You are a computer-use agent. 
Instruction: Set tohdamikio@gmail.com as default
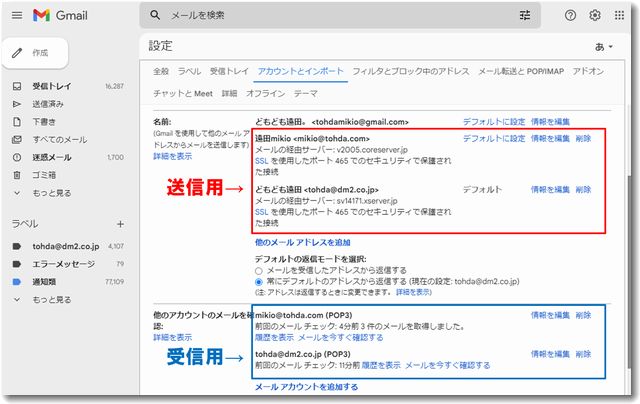coord(494,122)
